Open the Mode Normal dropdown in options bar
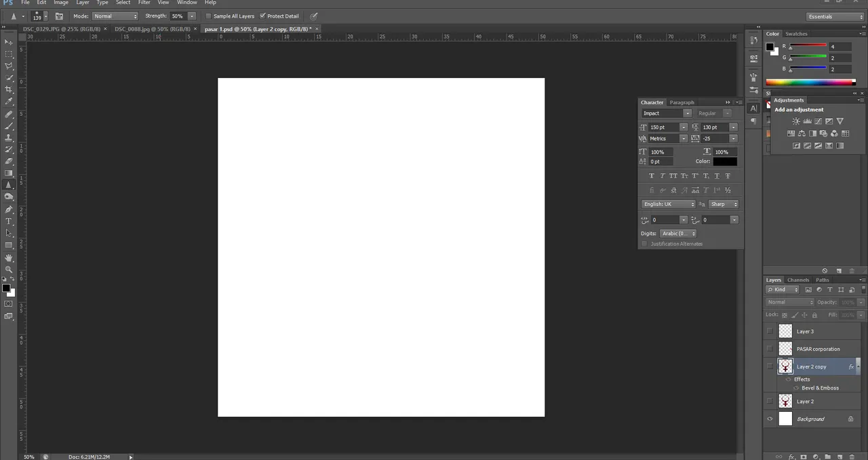 115,16
